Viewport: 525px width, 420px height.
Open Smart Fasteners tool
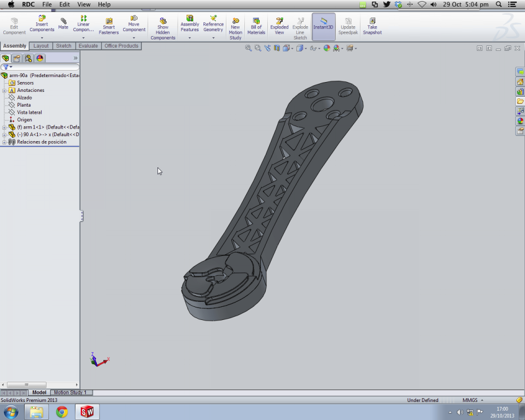click(109, 26)
